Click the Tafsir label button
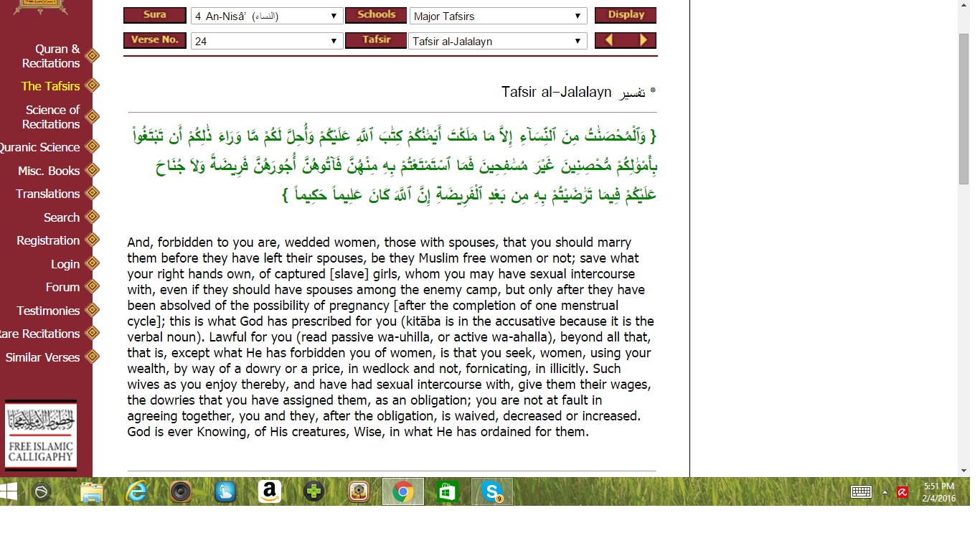This screenshot has height=551, width=980. point(376,40)
